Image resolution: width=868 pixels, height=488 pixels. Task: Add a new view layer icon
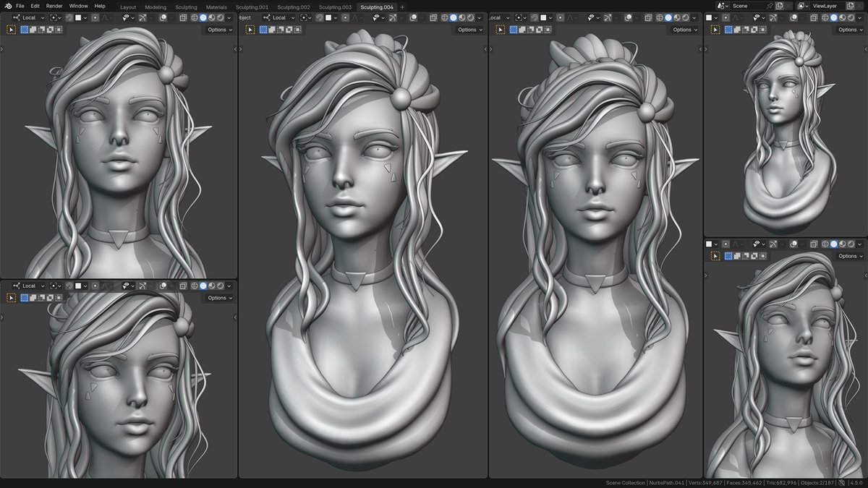(x=850, y=6)
